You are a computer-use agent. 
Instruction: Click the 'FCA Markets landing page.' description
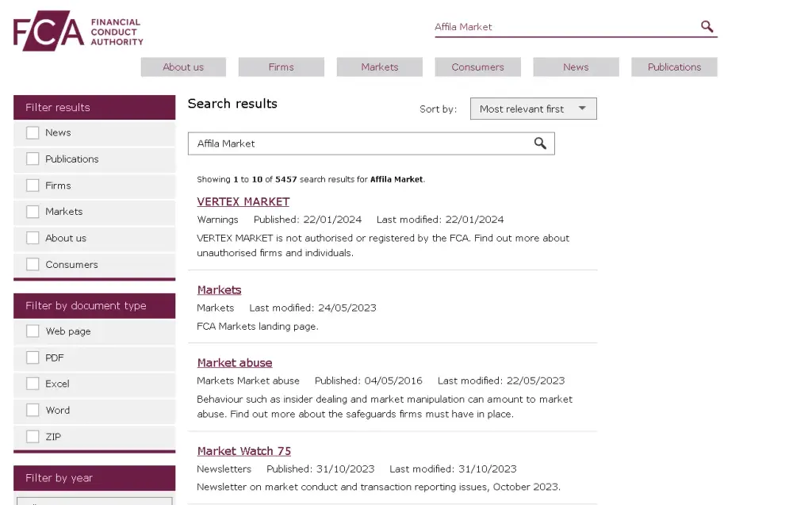click(258, 327)
